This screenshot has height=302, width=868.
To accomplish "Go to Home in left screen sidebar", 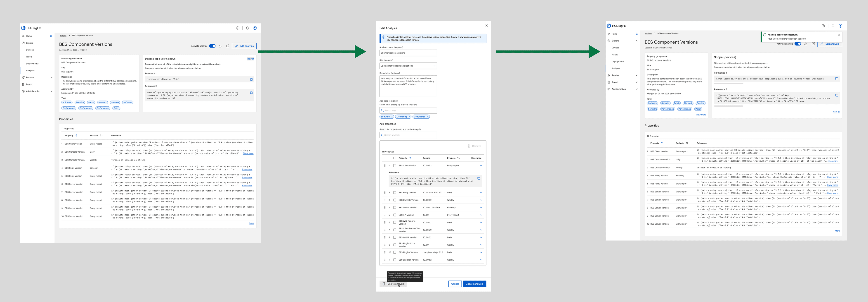I will [x=29, y=36].
